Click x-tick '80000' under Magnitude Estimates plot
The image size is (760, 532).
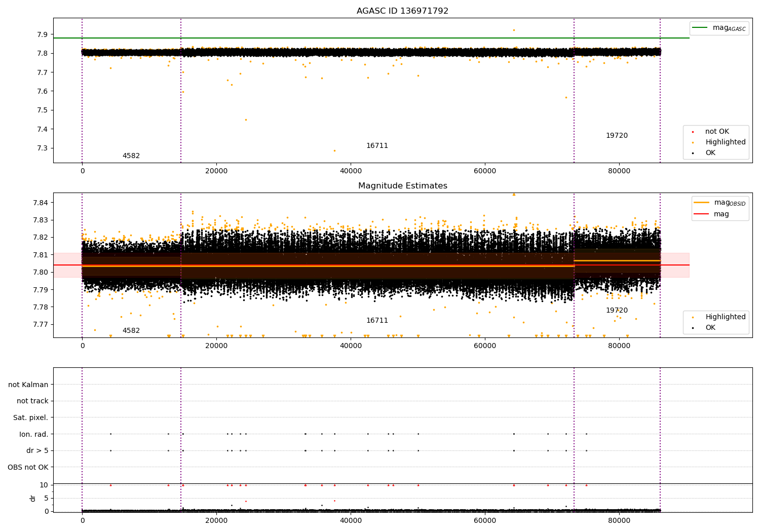(619, 346)
